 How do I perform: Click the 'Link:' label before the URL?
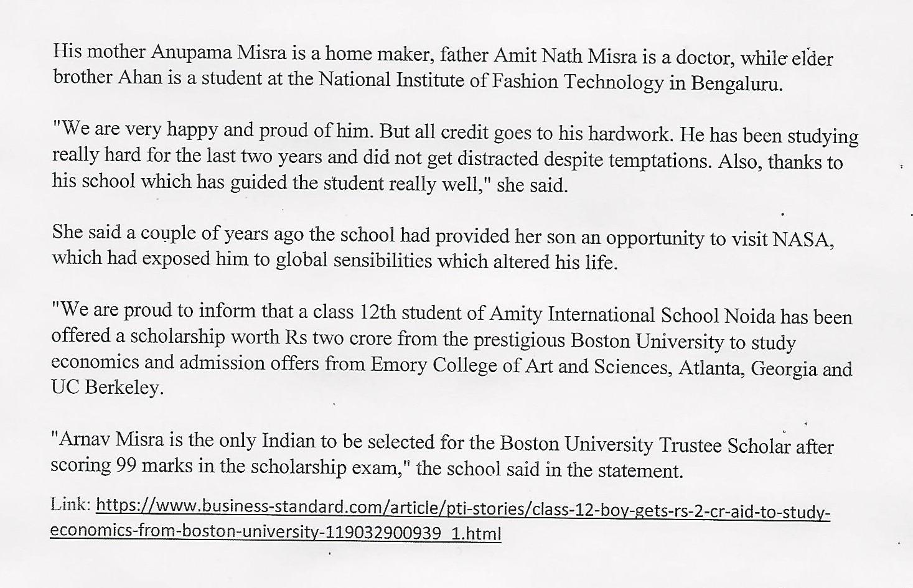pyautogui.click(x=71, y=504)
